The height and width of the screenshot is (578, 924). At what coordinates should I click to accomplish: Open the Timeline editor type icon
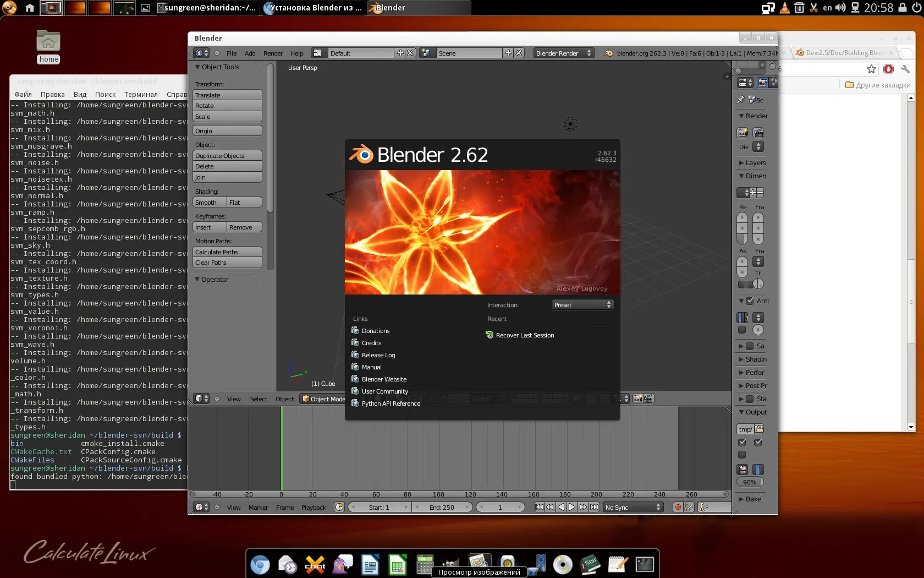[199, 507]
